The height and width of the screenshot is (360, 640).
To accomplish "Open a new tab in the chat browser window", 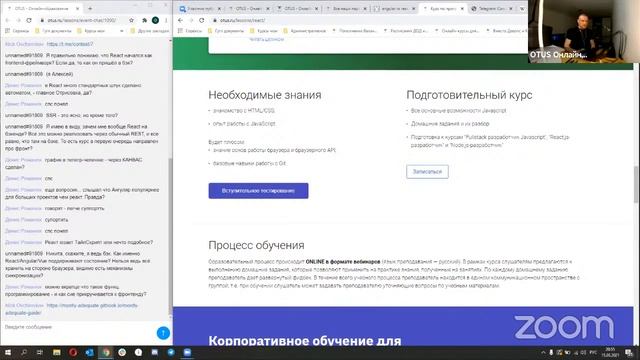I will tap(90, 8).
